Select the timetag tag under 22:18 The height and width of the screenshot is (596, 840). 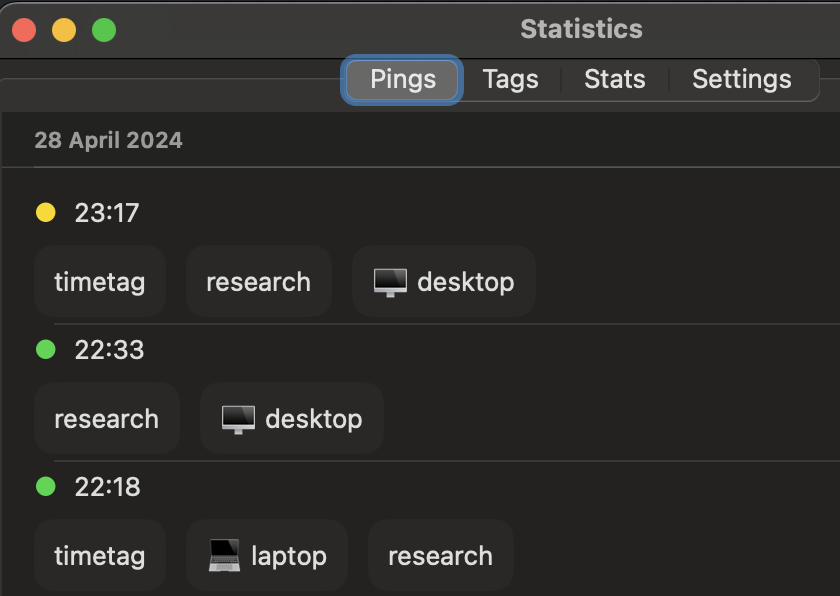coord(100,556)
